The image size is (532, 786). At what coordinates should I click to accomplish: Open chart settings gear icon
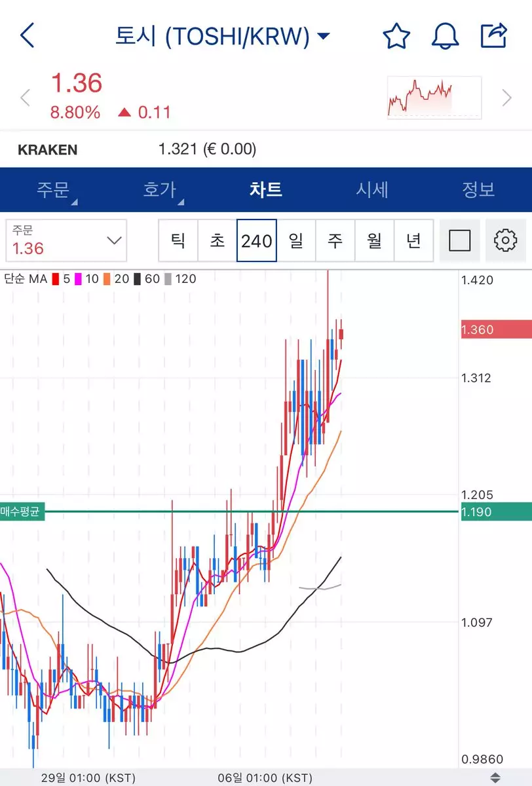505,241
